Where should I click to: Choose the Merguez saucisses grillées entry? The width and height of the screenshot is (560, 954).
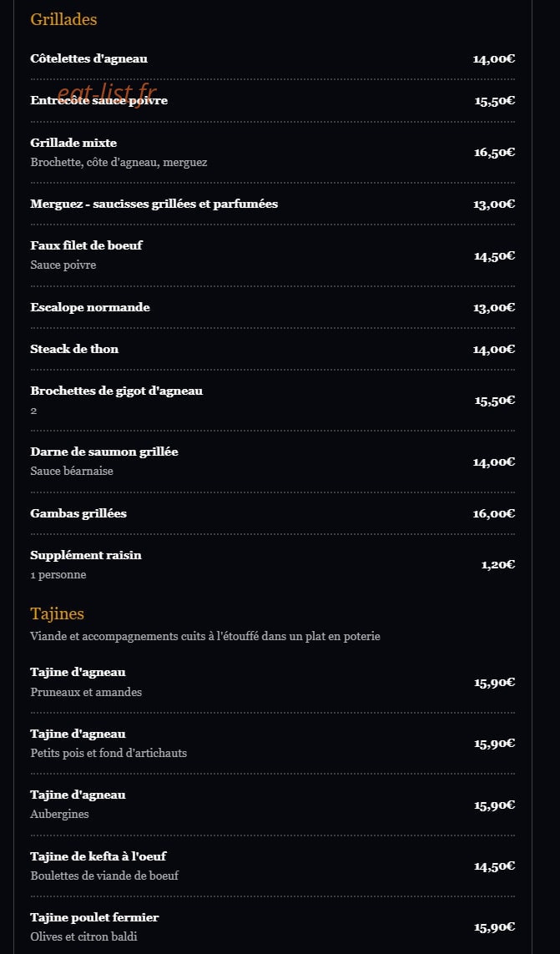pos(273,204)
